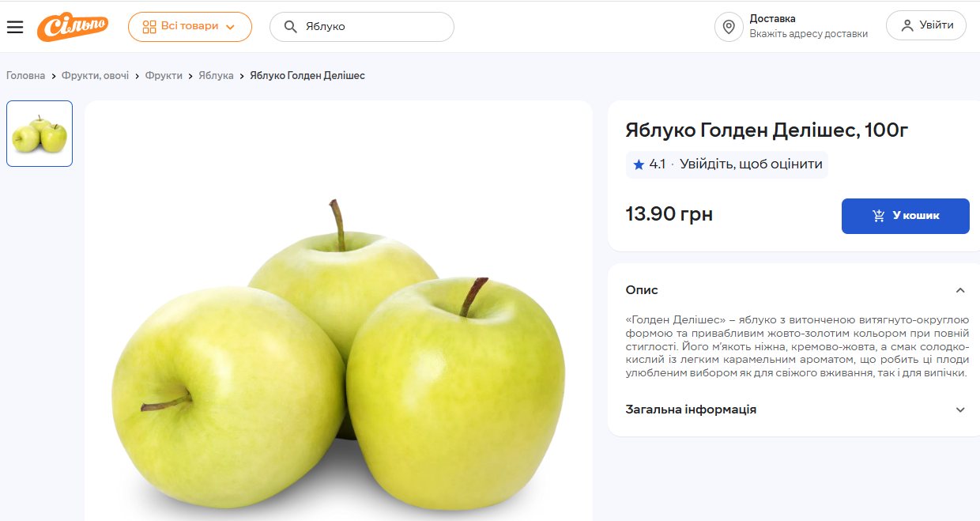The height and width of the screenshot is (521, 980).
Task: Click the blue rating star icon
Action: tap(639, 164)
